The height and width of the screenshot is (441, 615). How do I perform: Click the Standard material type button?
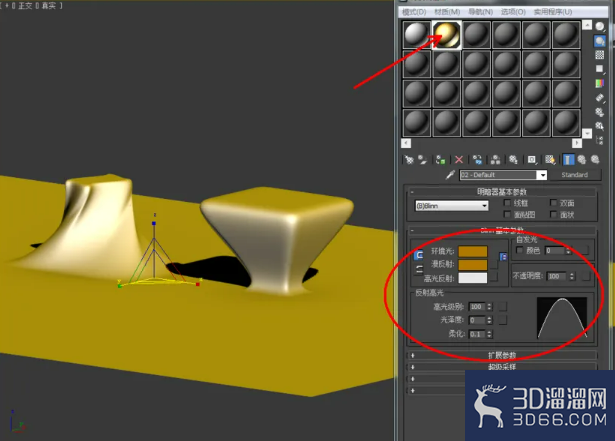[x=575, y=175]
